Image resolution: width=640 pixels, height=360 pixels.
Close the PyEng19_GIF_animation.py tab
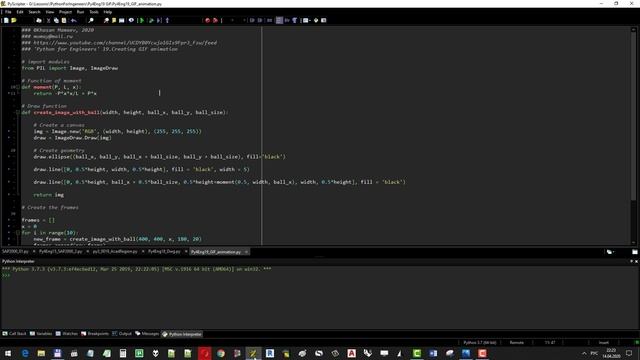click(246, 252)
